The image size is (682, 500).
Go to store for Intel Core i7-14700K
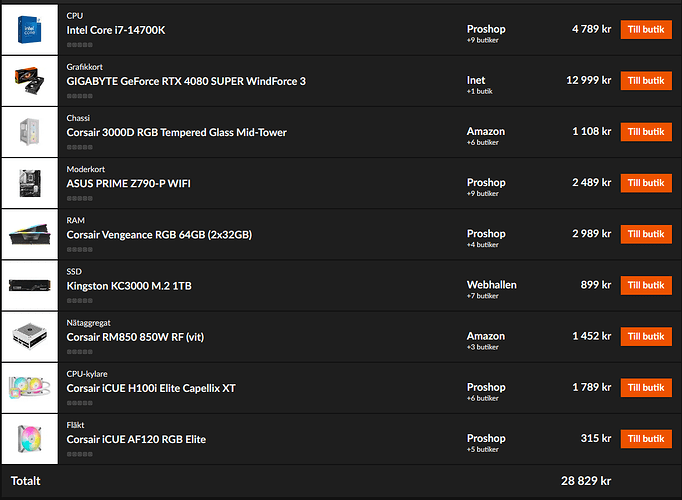[x=646, y=30]
